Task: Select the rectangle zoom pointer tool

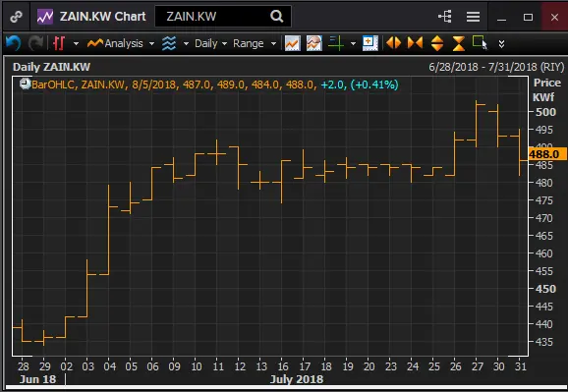Action: tap(480, 43)
